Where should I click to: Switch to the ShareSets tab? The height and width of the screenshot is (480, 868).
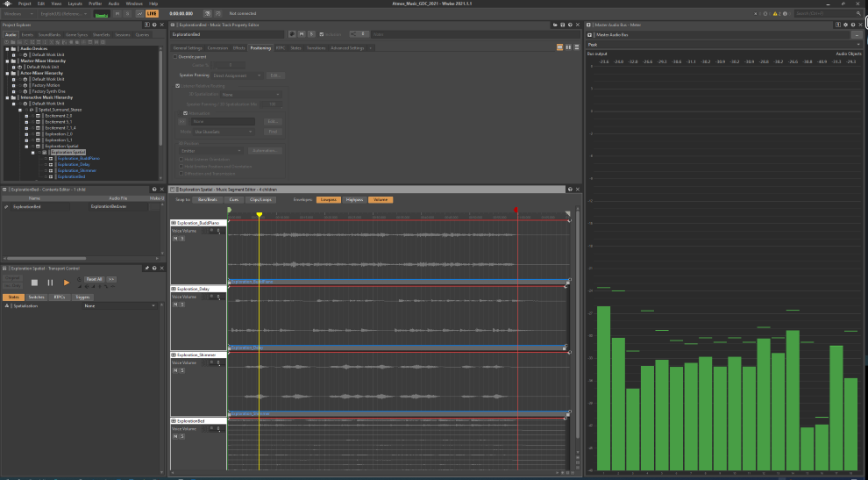[x=102, y=34]
